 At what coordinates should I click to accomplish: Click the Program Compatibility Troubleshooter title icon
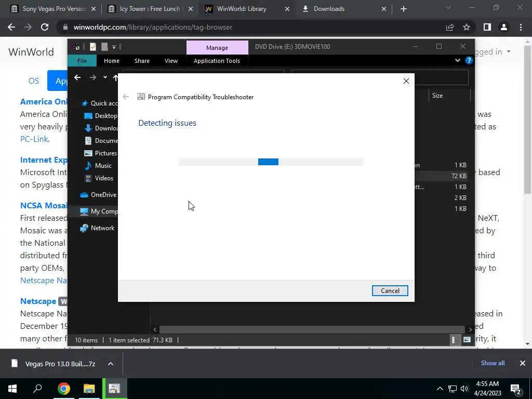point(141,97)
